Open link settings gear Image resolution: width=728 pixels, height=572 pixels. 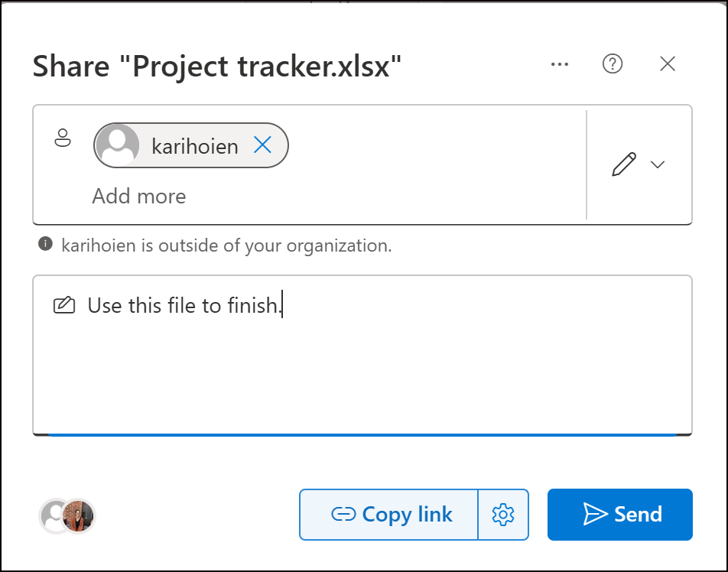tap(503, 515)
